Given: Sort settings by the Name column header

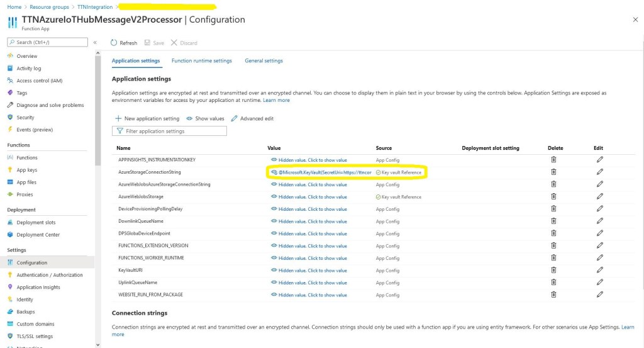Looking at the screenshot, I should click(x=123, y=148).
